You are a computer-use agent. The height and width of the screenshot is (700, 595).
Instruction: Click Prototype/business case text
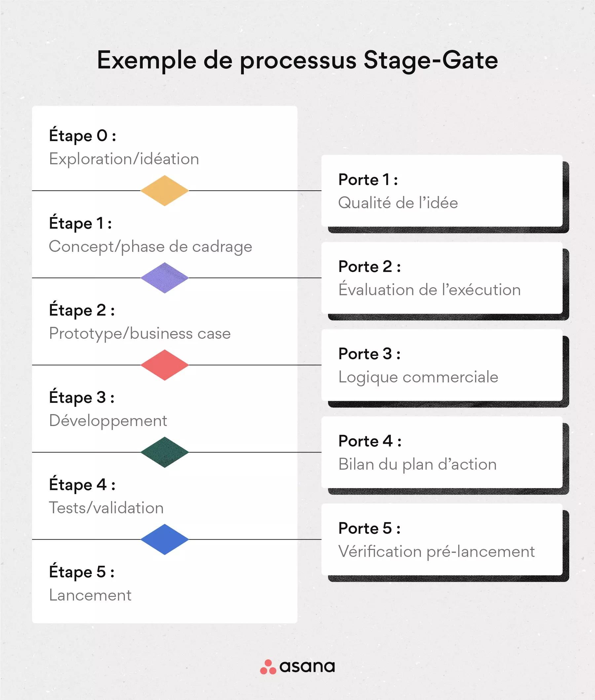pyautogui.click(x=140, y=333)
